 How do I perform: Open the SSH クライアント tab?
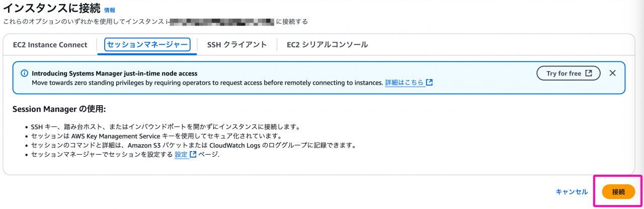[x=237, y=45]
